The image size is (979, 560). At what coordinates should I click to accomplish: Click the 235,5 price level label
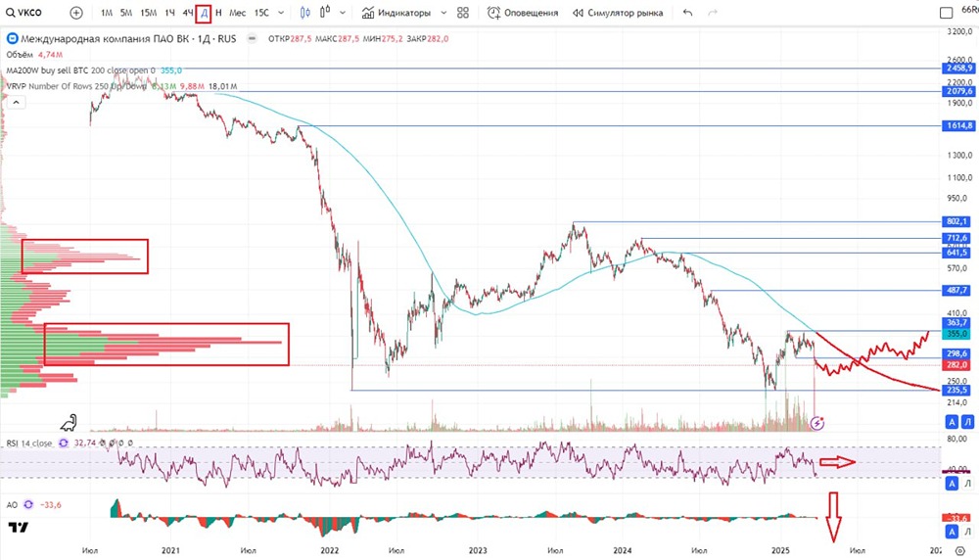[956, 391]
